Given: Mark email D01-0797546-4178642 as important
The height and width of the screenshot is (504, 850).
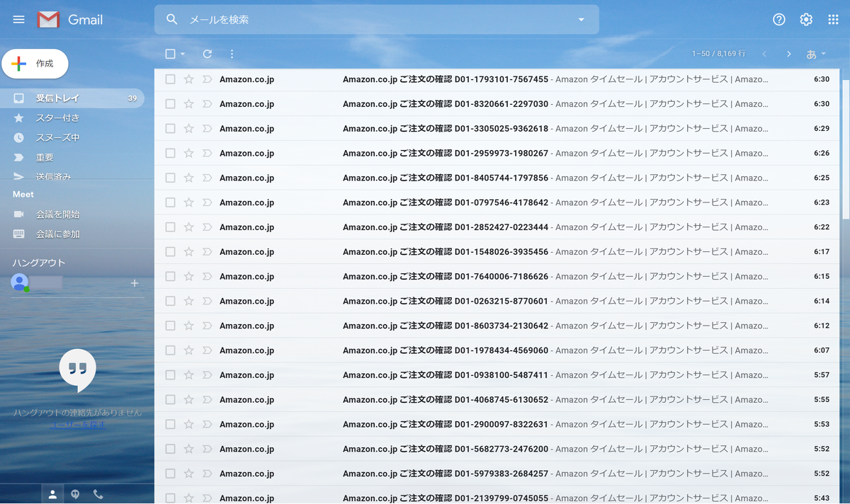Looking at the screenshot, I should 207,202.
